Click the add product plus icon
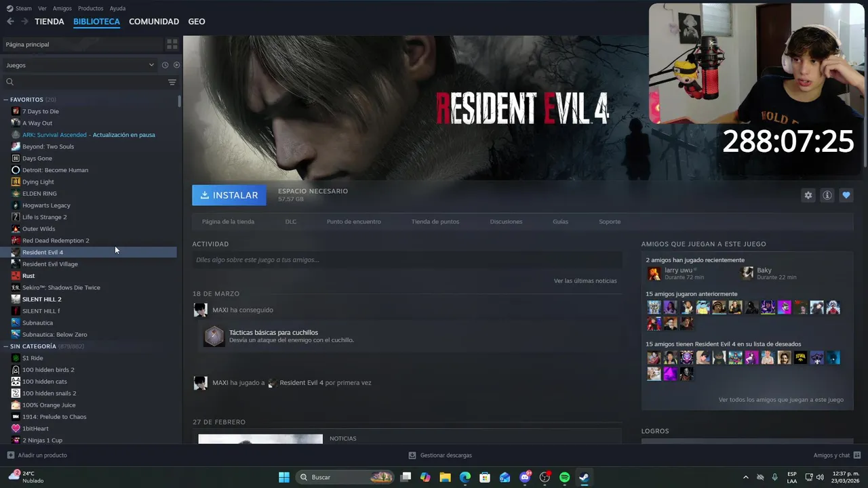 coord(10,455)
